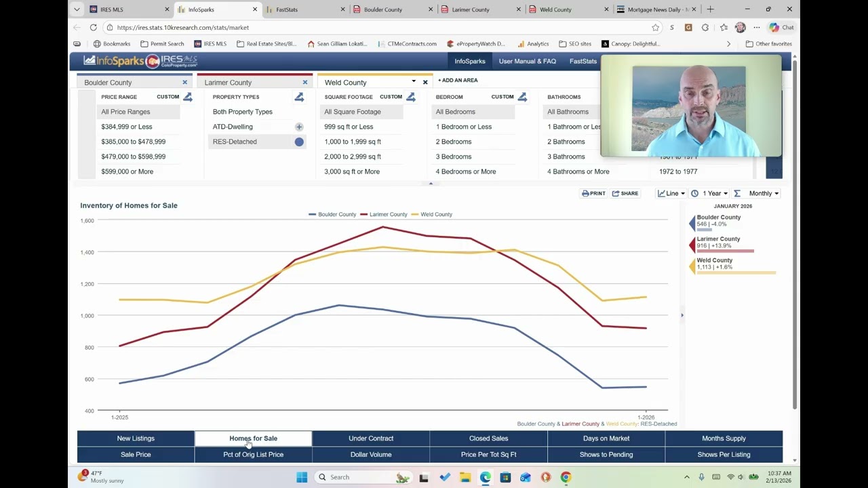Image resolution: width=868 pixels, height=488 pixels.
Task: Open Google Chrome from taskbar
Action: pos(566,477)
